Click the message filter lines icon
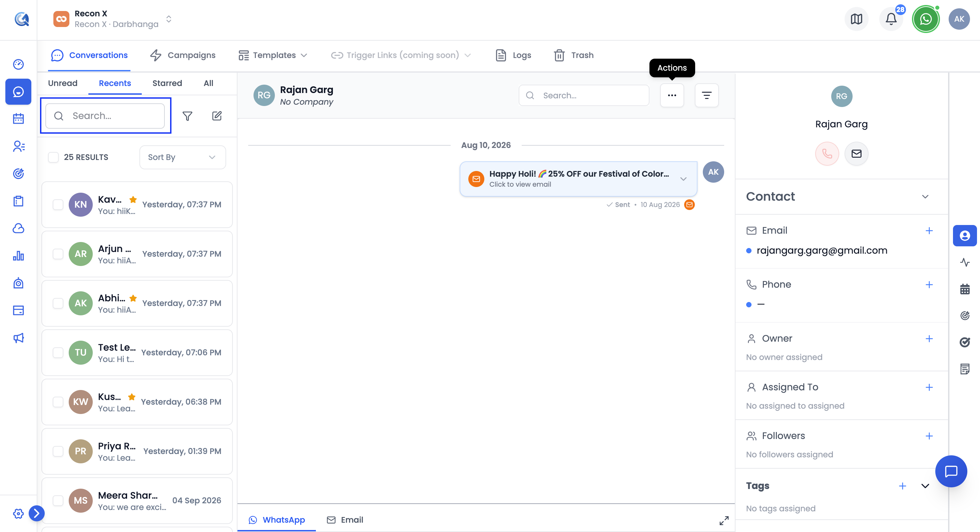Screen dimensions: 980x532 point(706,95)
